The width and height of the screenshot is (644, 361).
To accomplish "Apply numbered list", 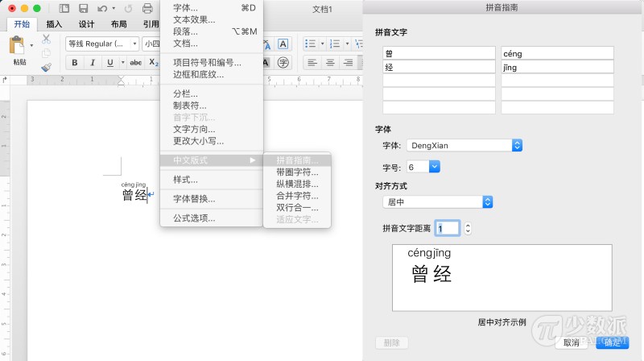I will click(x=335, y=44).
